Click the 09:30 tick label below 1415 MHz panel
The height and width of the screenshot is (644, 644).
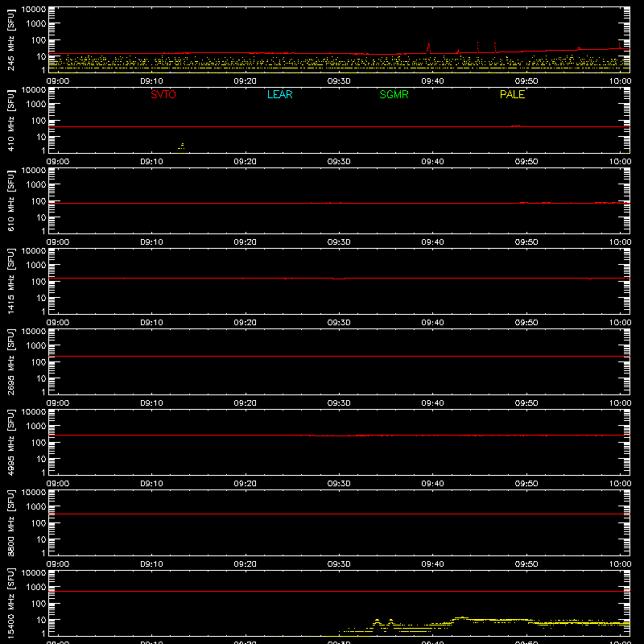tap(339, 323)
